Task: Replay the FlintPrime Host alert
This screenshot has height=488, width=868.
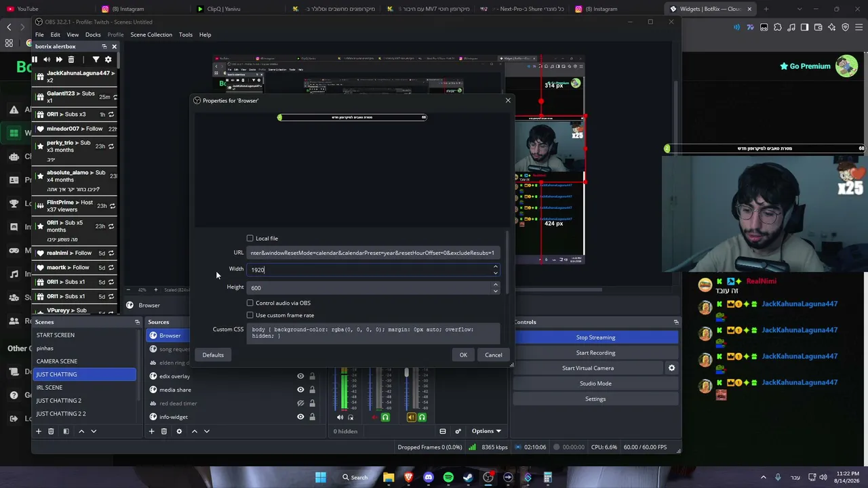Action: [x=112, y=205]
